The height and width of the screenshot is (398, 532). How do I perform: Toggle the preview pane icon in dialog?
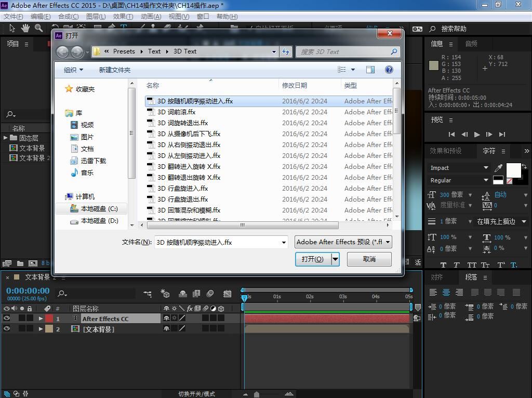[x=370, y=70]
